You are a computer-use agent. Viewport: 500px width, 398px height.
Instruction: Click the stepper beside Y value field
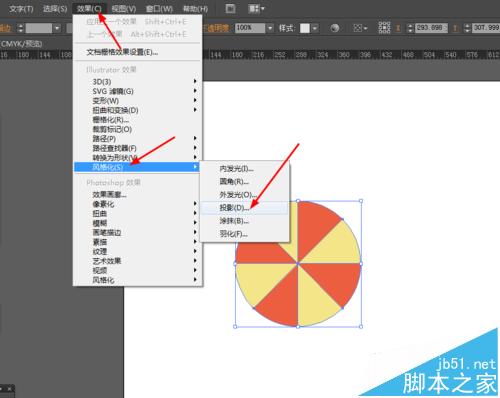point(468,28)
